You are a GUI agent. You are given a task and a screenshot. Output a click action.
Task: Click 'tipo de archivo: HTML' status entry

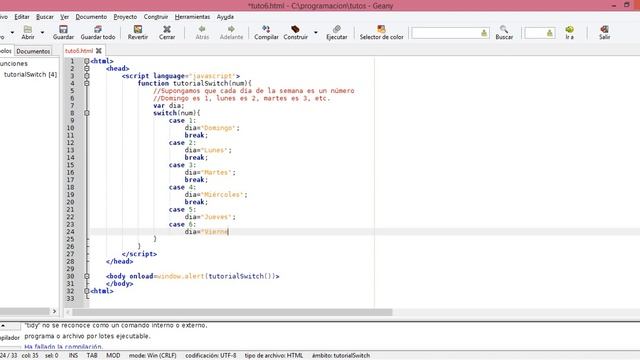(x=274, y=356)
